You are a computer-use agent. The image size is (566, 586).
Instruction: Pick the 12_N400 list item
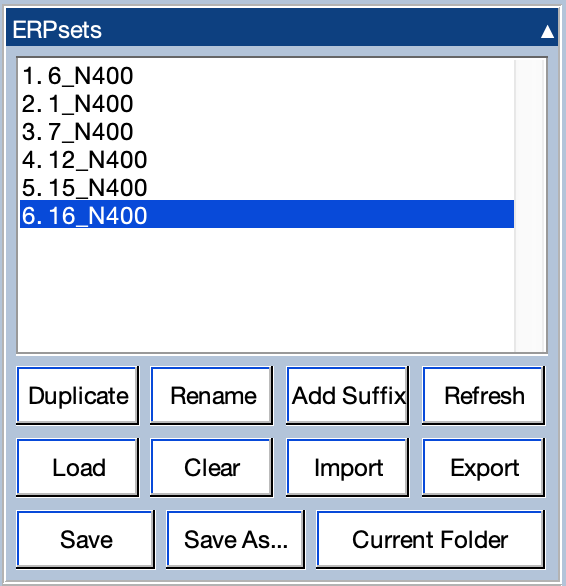pyautogui.click(x=267, y=160)
